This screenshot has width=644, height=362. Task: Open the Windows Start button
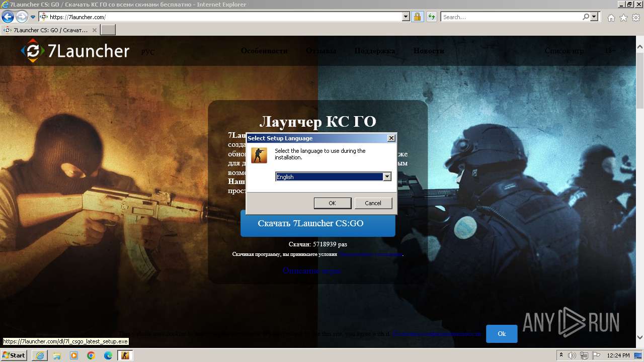[14, 355]
